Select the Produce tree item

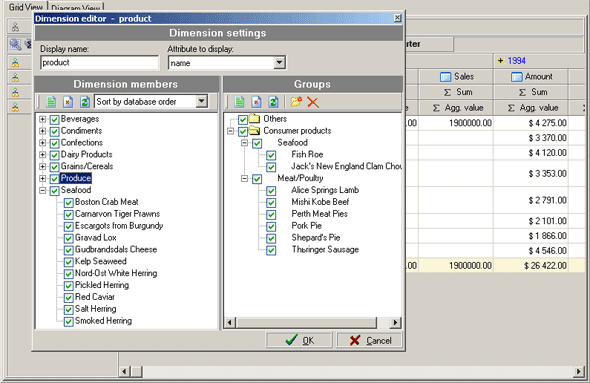(x=76, y=178)
